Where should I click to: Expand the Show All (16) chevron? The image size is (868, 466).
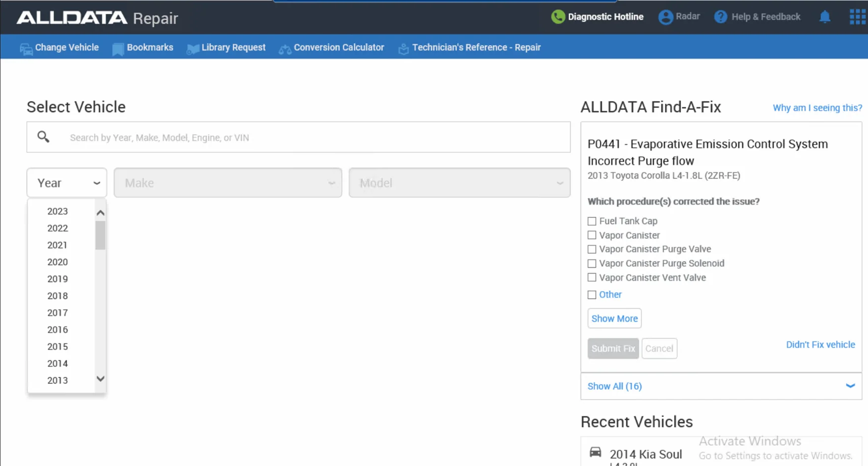[850, 386]
